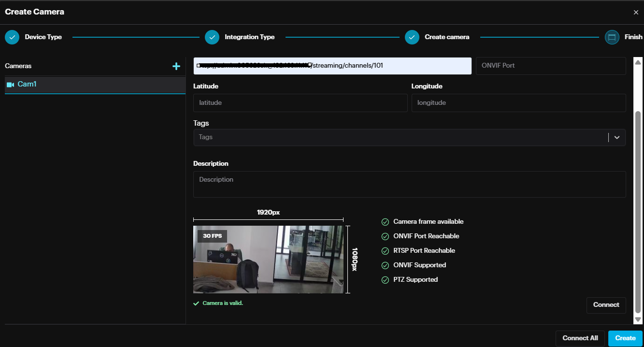Click the Finish step icon
The height and width of the screenshot is (347, 644).
(x=612, y=37)
